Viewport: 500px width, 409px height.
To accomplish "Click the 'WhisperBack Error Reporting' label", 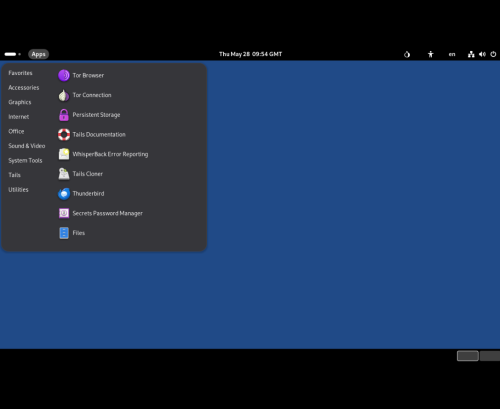I will pyautogui.click(x=110, y=154).
